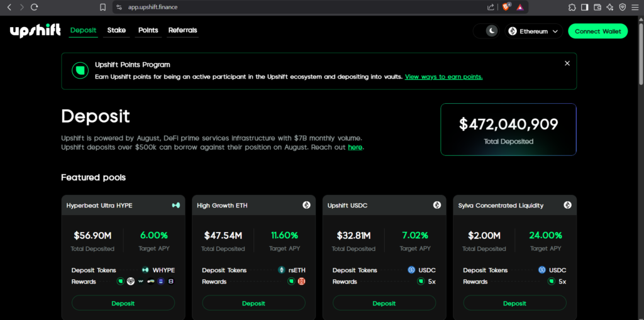Viewport: 644px width, 320px height.
Task: Click the Upshift Points Program badge icon
Action: pos(80,70)
